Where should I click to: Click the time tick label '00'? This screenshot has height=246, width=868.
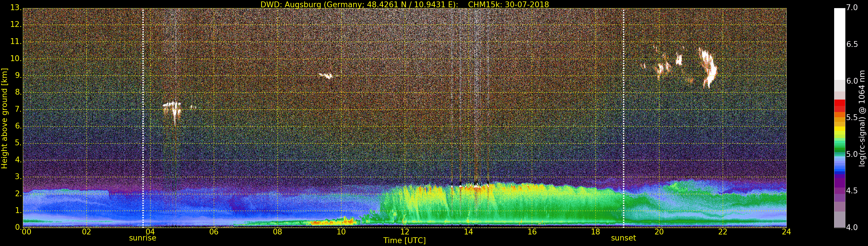(x=26, y=232)
